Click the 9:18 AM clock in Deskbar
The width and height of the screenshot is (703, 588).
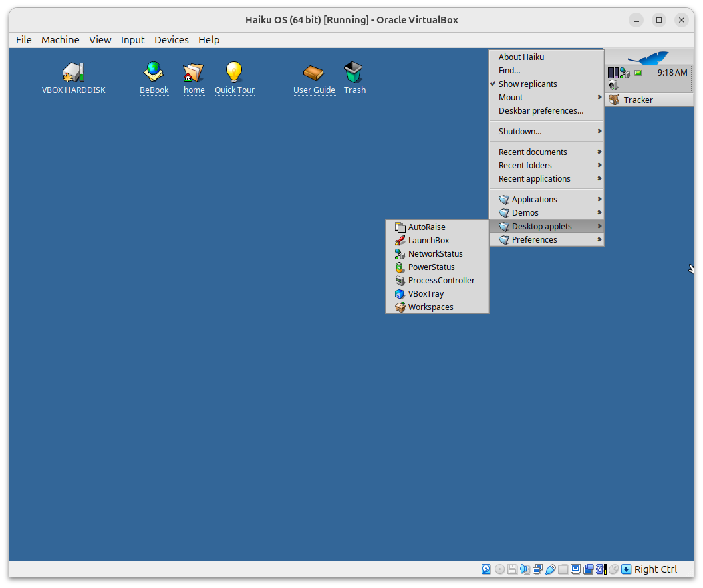point(672,73)
